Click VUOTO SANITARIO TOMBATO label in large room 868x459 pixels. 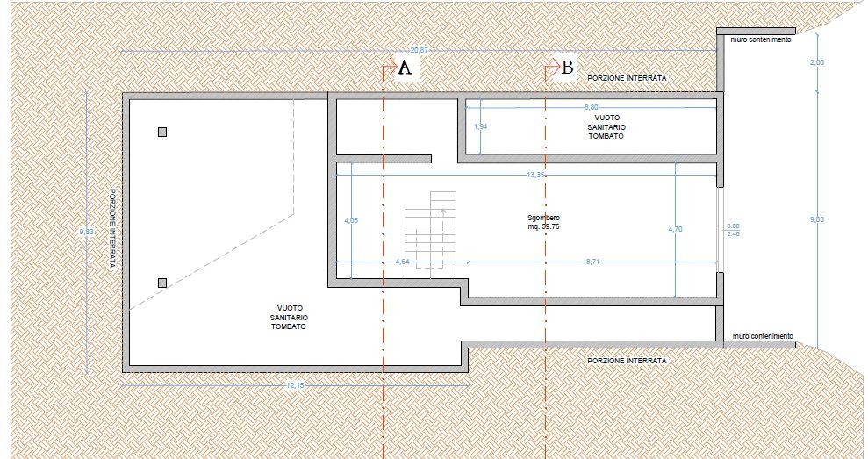pyautogui.click(x=289, y=317)
